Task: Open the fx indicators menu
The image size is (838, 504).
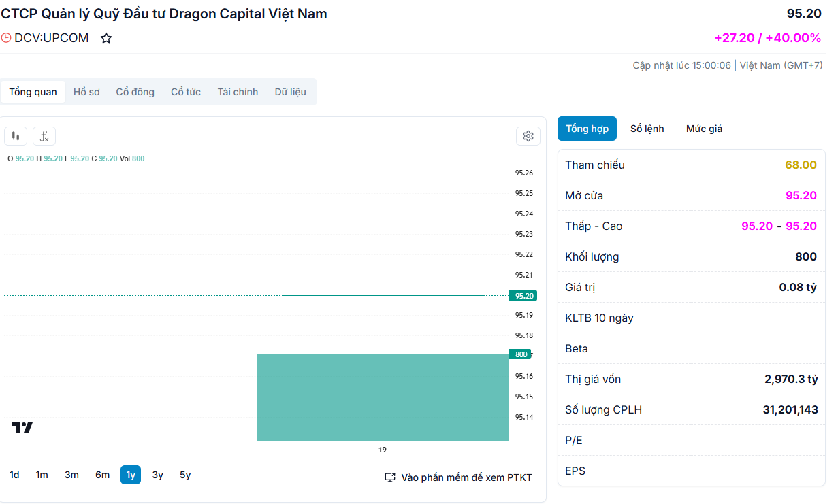Action: coord(44,136)
